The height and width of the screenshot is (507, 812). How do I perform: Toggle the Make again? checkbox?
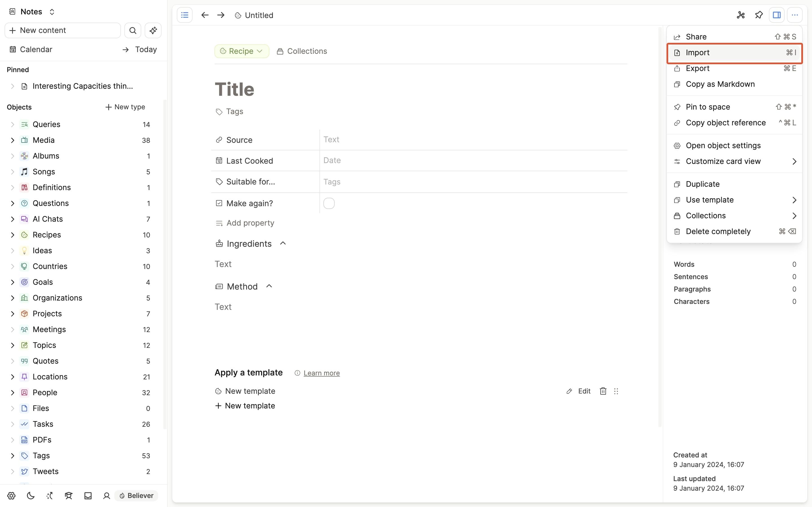point(329,203)
